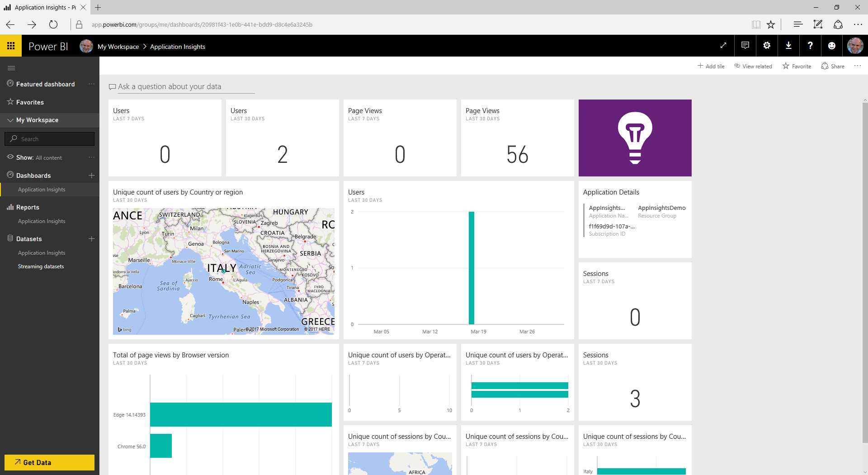Viewport: 868px width, 475px height.
Task: Click the Get Data button
Action: 49,462
